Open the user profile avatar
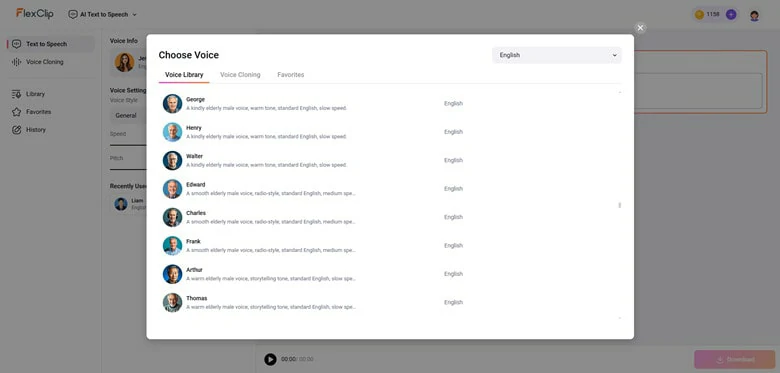The image size is (780, 373). point(755,15)
